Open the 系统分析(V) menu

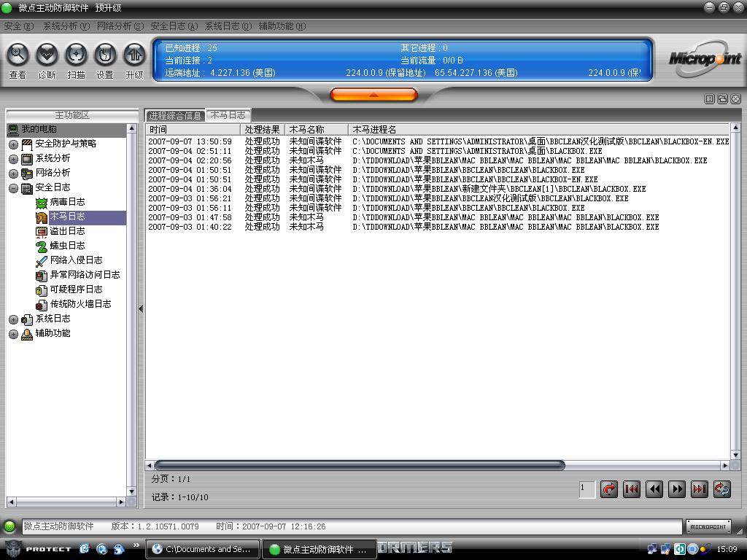(x=66, y=26)
